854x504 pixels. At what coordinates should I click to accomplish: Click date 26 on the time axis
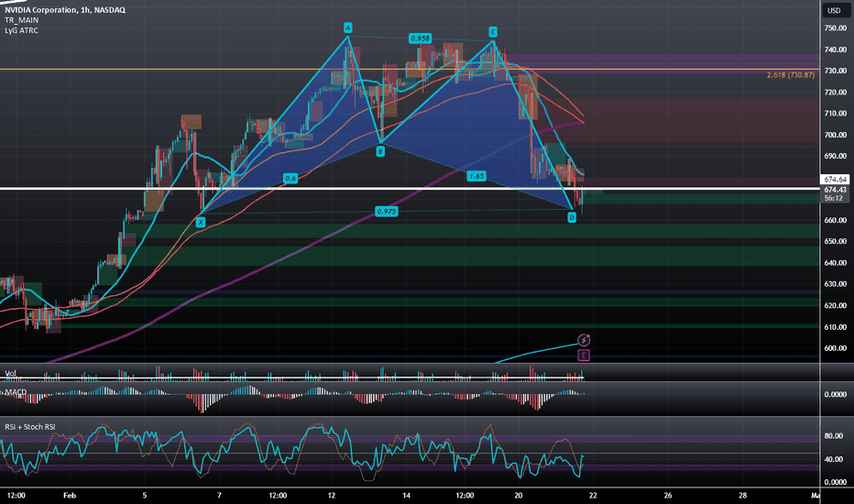tap(668, 495)
